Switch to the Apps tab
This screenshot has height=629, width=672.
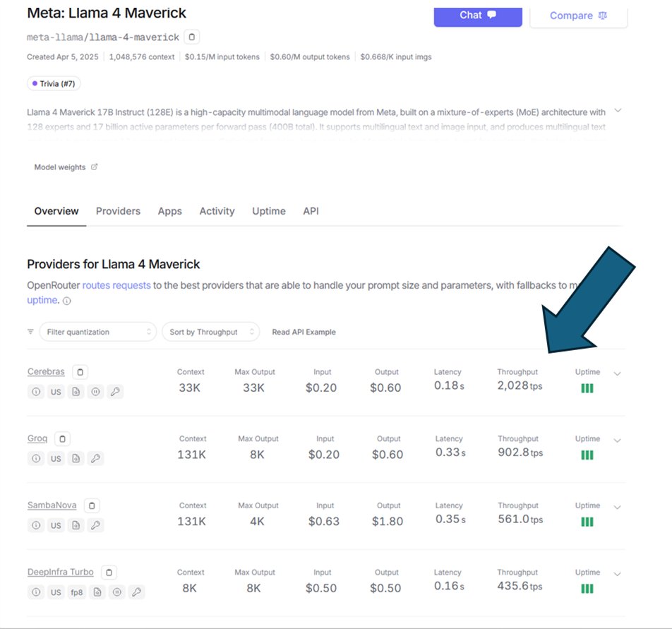(x=169, y=211)
